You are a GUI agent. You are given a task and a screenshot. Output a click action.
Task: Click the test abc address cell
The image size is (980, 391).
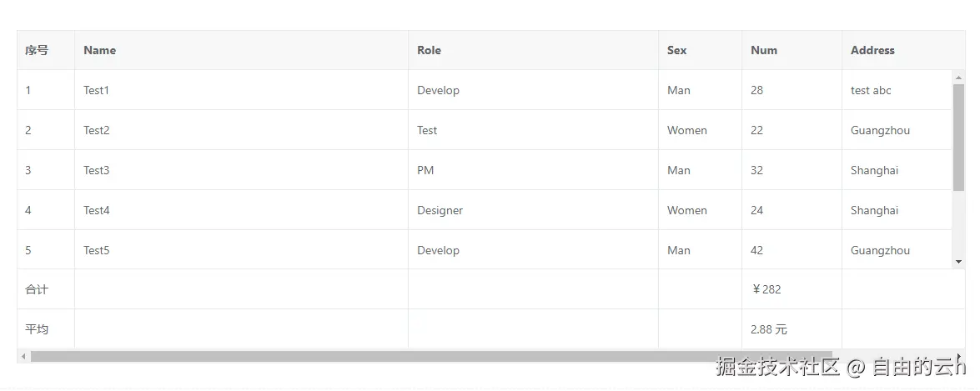click(x=871, y=90)
